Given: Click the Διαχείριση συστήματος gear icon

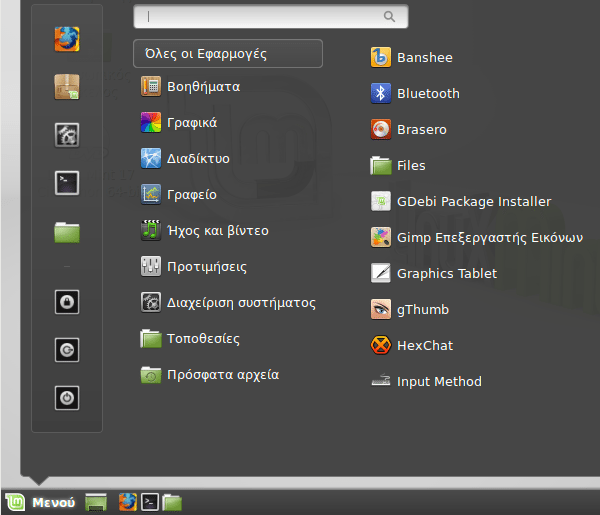Looking at the screenshot, I should [151, 302].
